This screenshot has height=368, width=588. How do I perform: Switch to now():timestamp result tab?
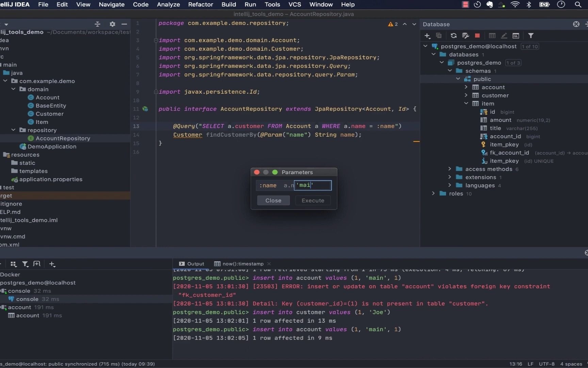point(239,264)
